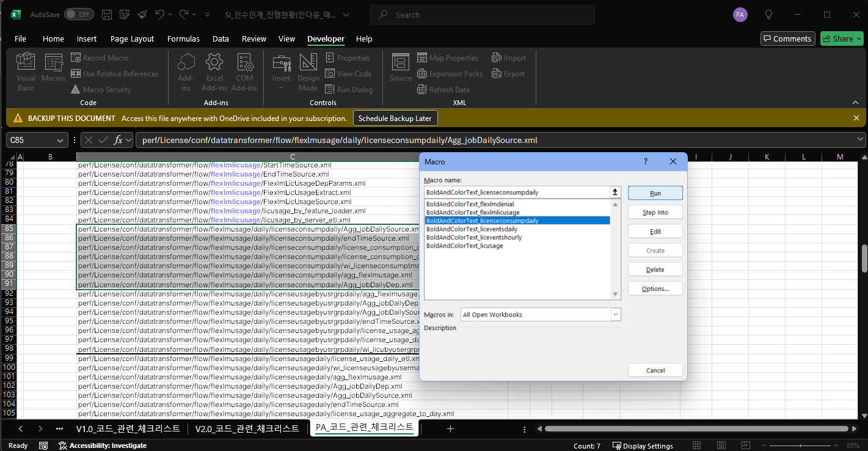Switch to V2.0_코드_관련_체크리스트 sheet
Image resolution: width=868 pixels, height=451 pixels.
247,428
